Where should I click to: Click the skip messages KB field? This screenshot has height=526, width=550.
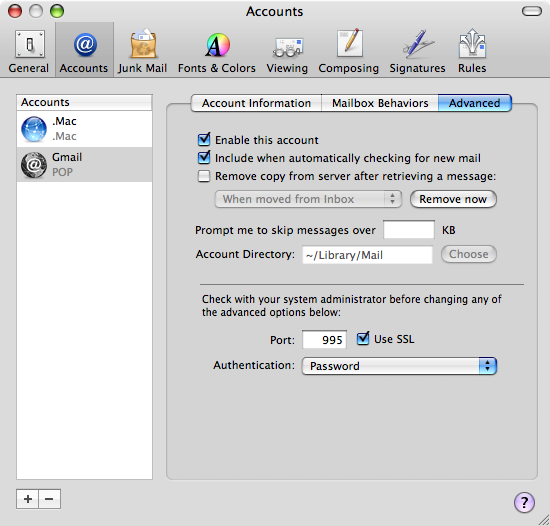coord(409,230)
